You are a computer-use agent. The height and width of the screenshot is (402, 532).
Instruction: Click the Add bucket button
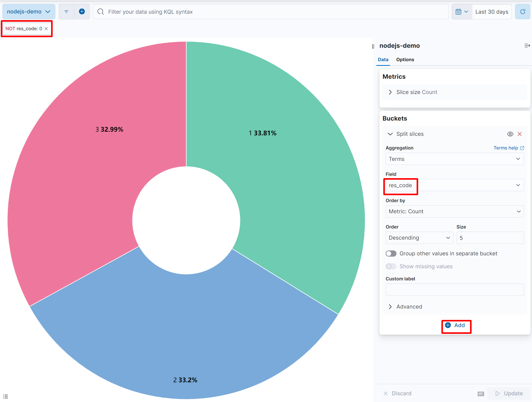pyautogui.click(x=456, y=325)
